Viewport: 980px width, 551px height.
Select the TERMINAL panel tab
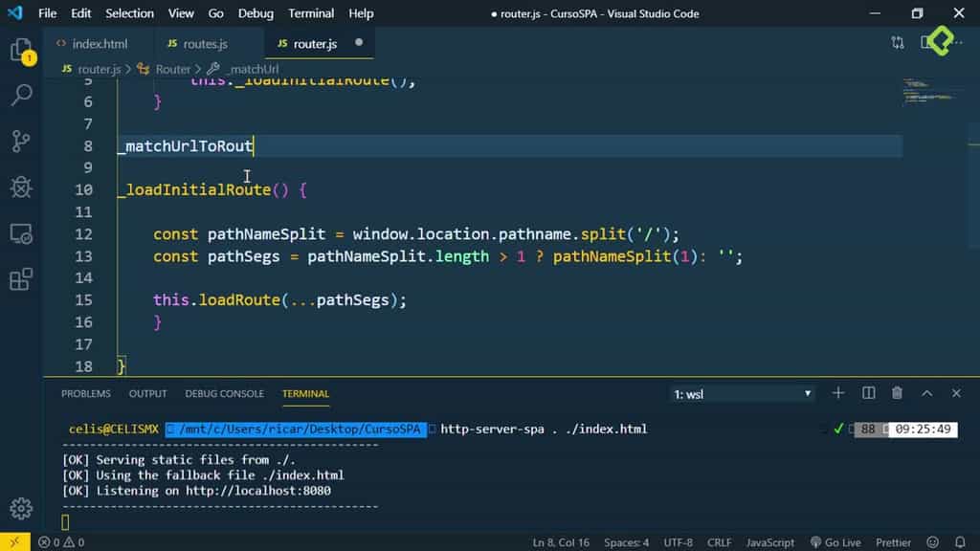(305, 393)
